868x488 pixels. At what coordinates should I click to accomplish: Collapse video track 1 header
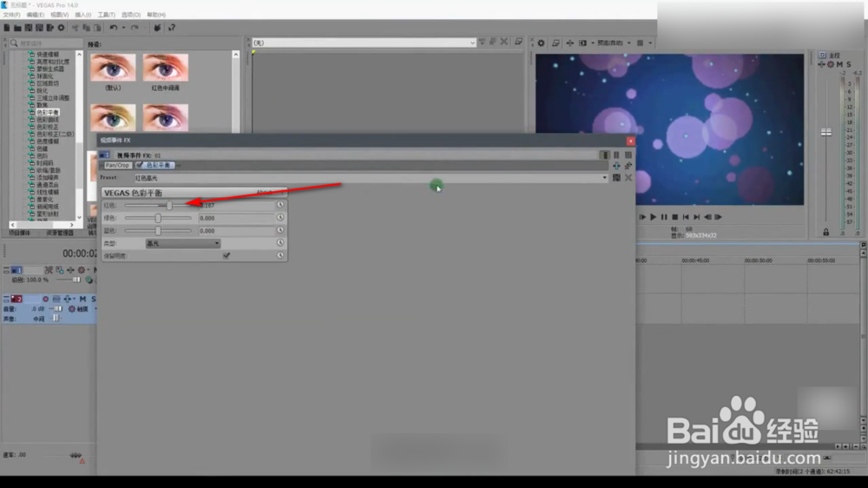[6, 270]
